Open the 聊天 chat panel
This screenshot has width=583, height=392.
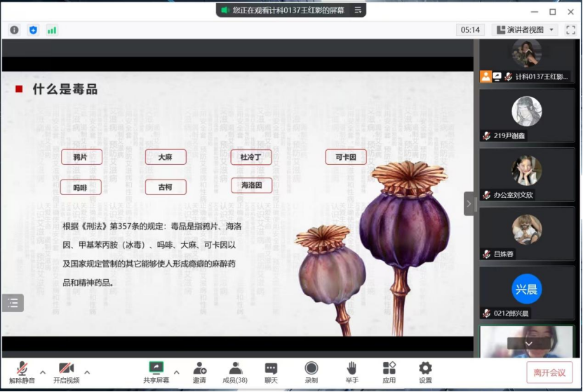coord(271,372)
